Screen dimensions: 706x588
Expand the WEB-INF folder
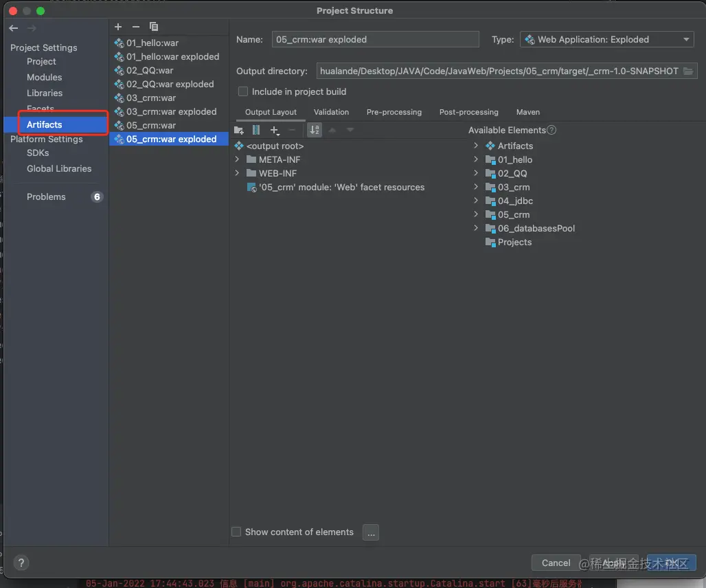238,173
